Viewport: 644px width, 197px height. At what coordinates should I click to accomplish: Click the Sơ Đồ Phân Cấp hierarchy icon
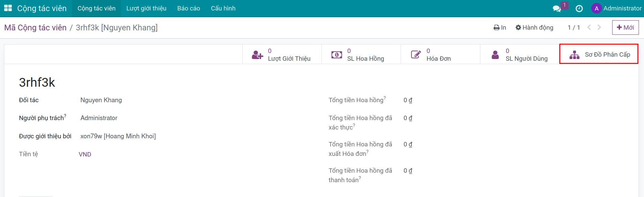point(574,55)
